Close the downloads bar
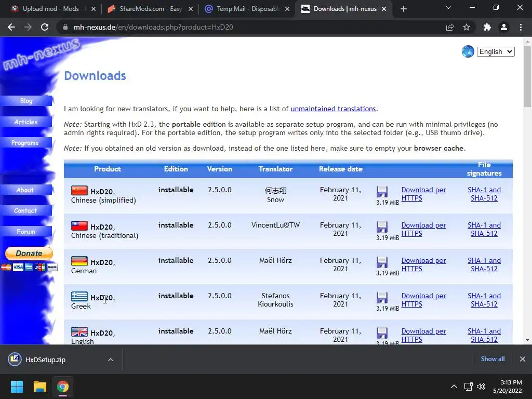 coord(523,359)
